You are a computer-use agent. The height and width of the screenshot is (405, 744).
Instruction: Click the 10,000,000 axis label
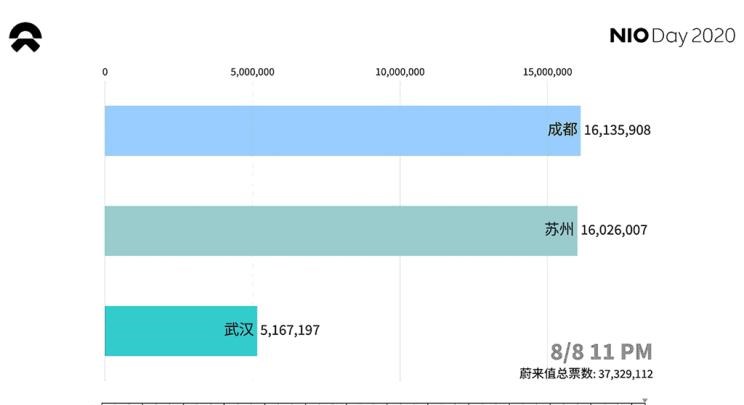(400, 72)
